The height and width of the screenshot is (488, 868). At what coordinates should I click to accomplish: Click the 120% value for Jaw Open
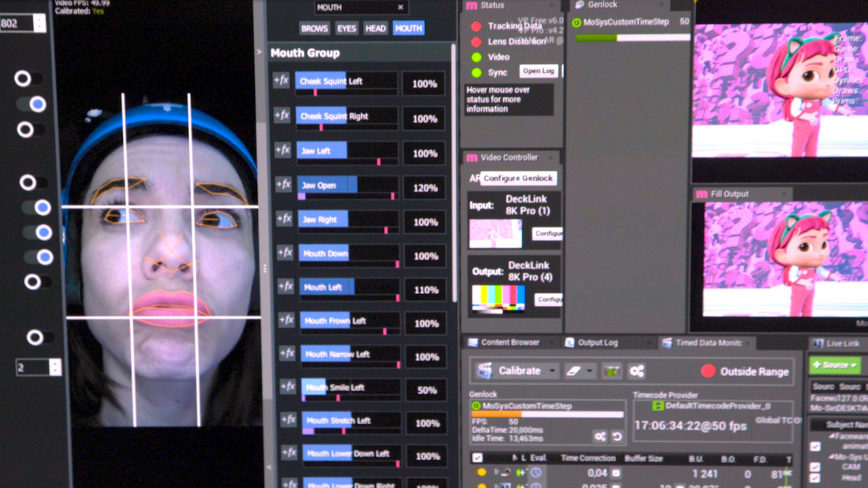point(425,188)
